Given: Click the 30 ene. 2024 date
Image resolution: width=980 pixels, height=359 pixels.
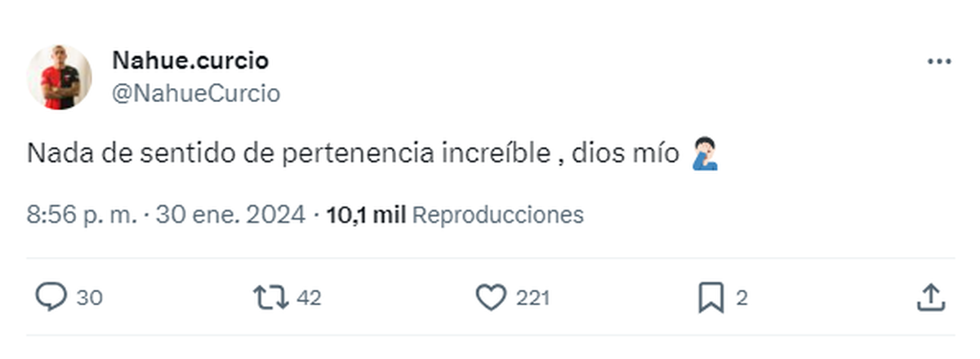Looking at the screenshot, I should pyautogui.click(x=231, y=215).
